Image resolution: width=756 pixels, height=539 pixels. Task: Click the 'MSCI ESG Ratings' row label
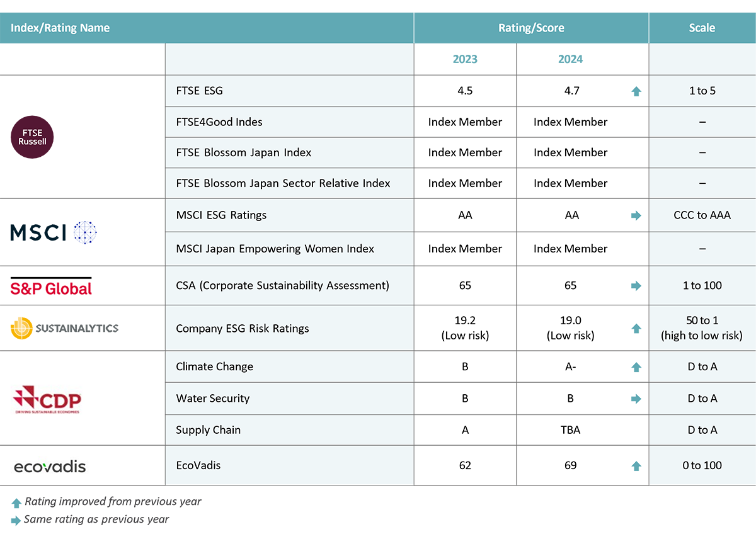[221, 215]
